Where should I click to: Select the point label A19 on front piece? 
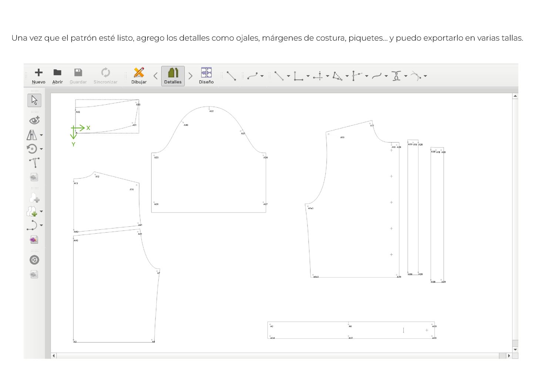(x=342, y=138)
